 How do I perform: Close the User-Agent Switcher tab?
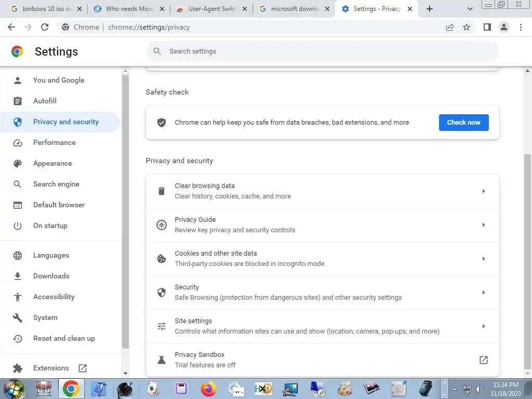click(x=245, y=9)
